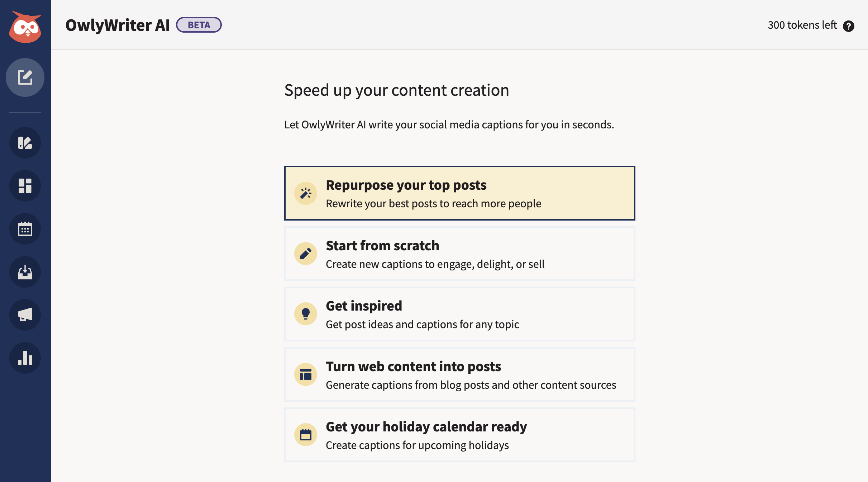Click the Hootsuite owl logo
The image size is (868, 482).
pyautogui.click(x=25, y=27)
